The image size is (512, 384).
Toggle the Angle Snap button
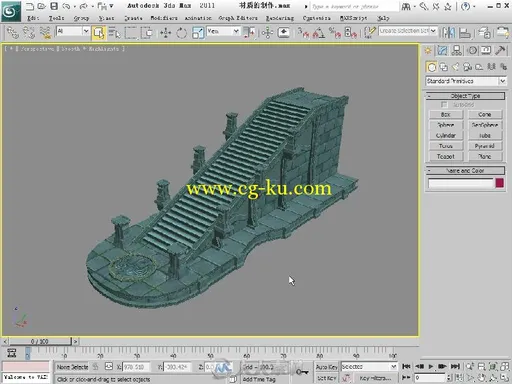click(x=319, y=33)
